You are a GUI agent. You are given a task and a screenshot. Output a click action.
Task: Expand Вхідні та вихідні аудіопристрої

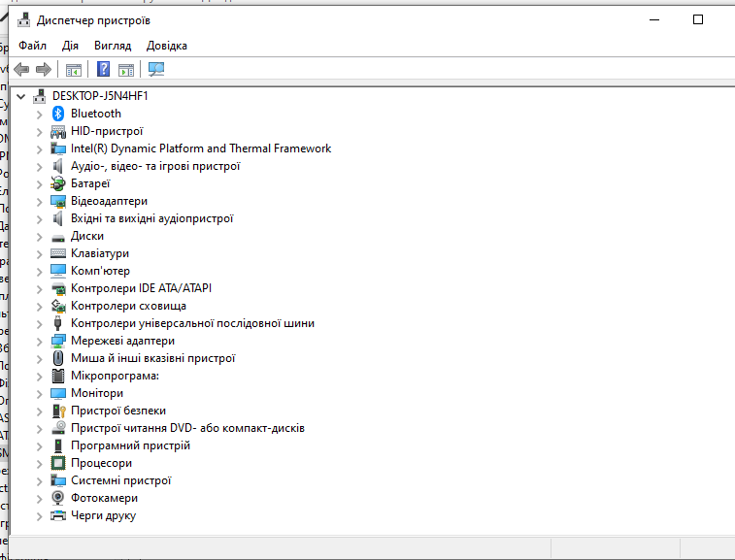pos(40,219)
